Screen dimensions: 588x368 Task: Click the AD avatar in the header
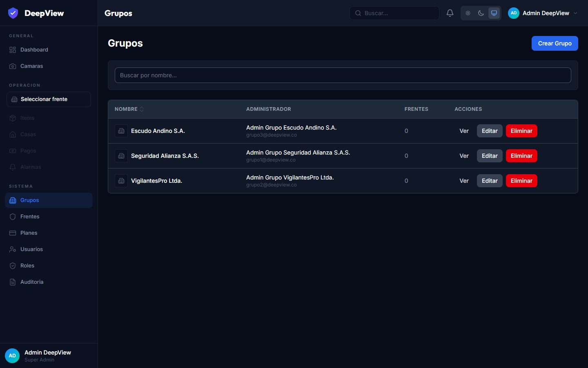tap(514, 13)
